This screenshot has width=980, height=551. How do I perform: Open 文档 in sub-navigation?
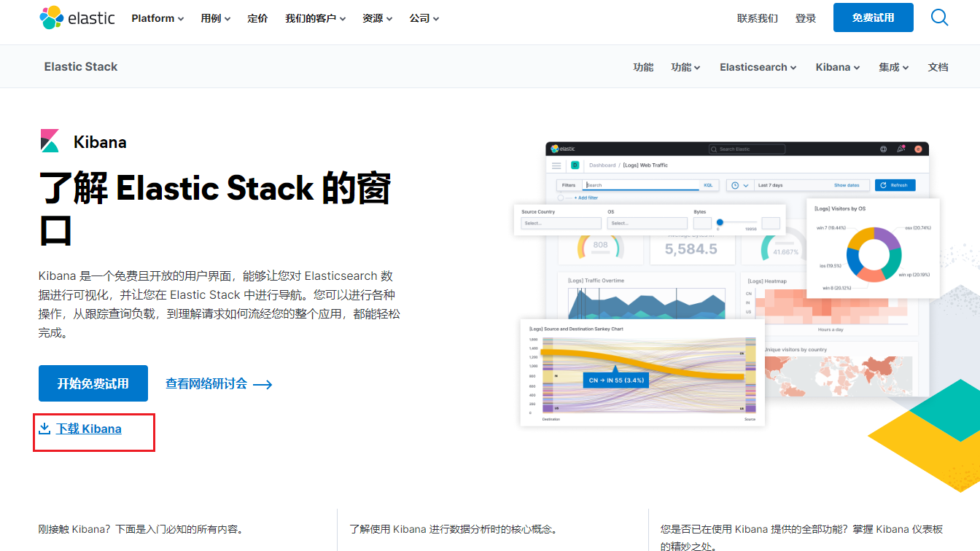(x=938, y=67)
